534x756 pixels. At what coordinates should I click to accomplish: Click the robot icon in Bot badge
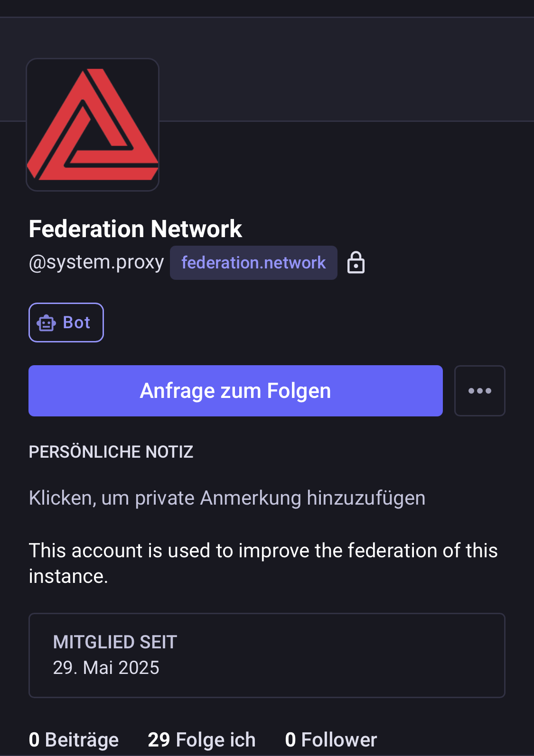point(46,323)
